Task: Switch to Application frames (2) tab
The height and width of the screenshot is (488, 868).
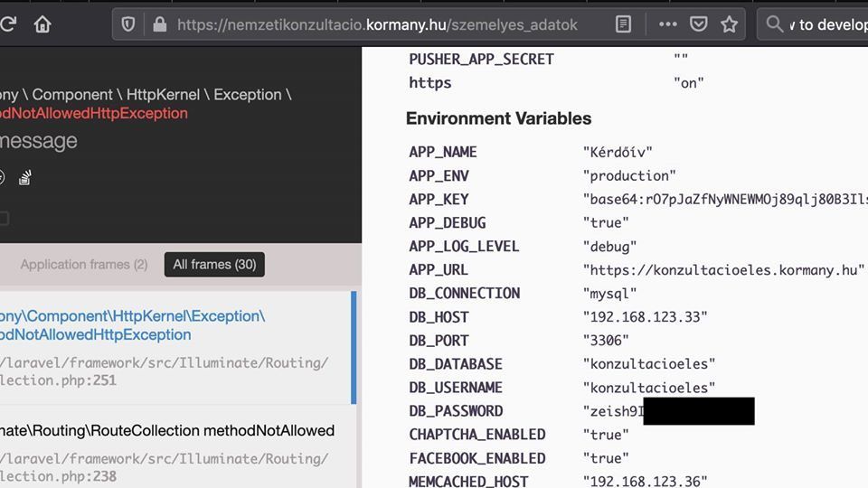Action: click(84, 265)
